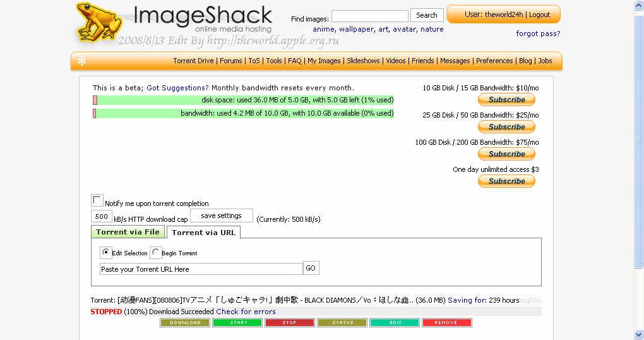Screen dimensions: 644x340
Task: Switch to the Torrent via URL tab
Action: 204,233
